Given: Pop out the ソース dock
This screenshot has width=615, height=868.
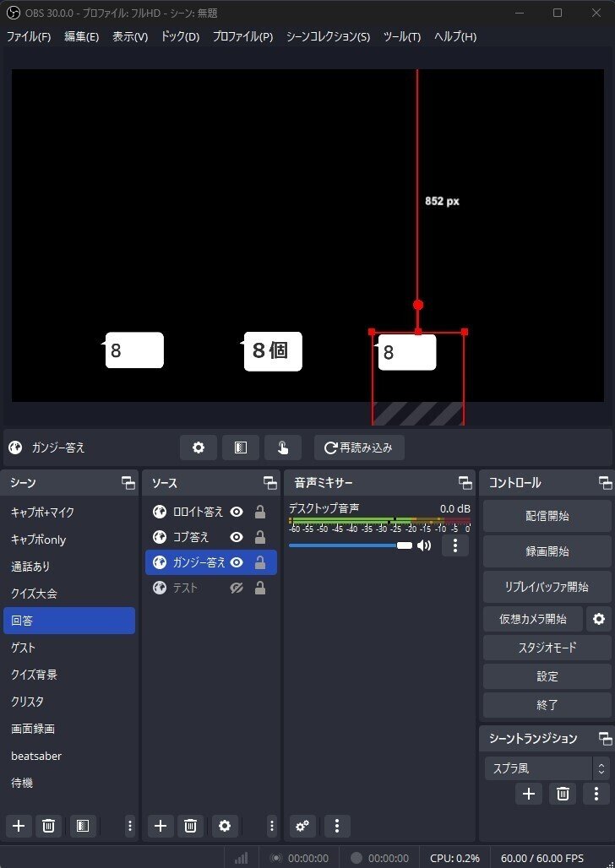Looking at the screenshot, I should 269,483.
